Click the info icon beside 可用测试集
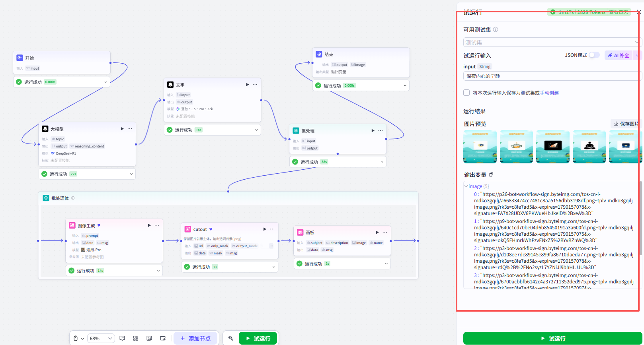Screen dimensions: 644x345 [x=496, y=29]
